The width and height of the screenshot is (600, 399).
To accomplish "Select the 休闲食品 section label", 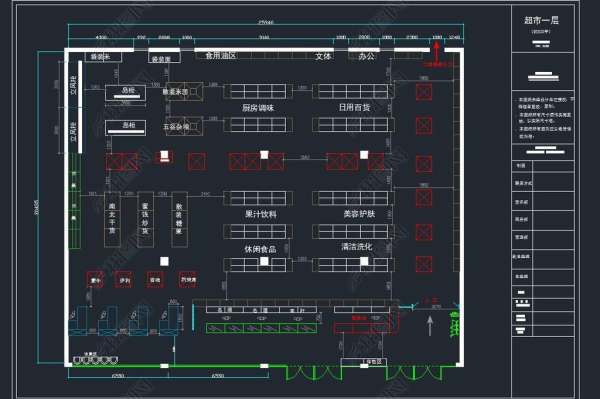I will tap(260, 249).
